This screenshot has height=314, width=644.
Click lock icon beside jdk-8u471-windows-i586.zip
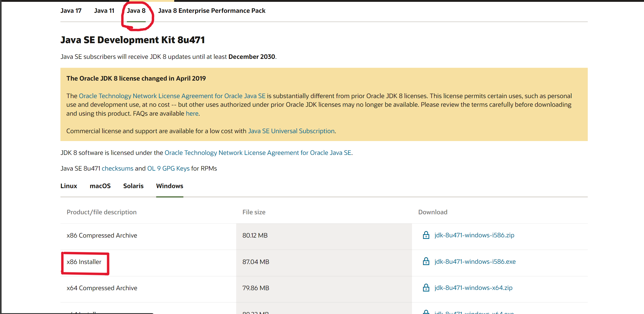pyautogui.click(x=426, y=235)
